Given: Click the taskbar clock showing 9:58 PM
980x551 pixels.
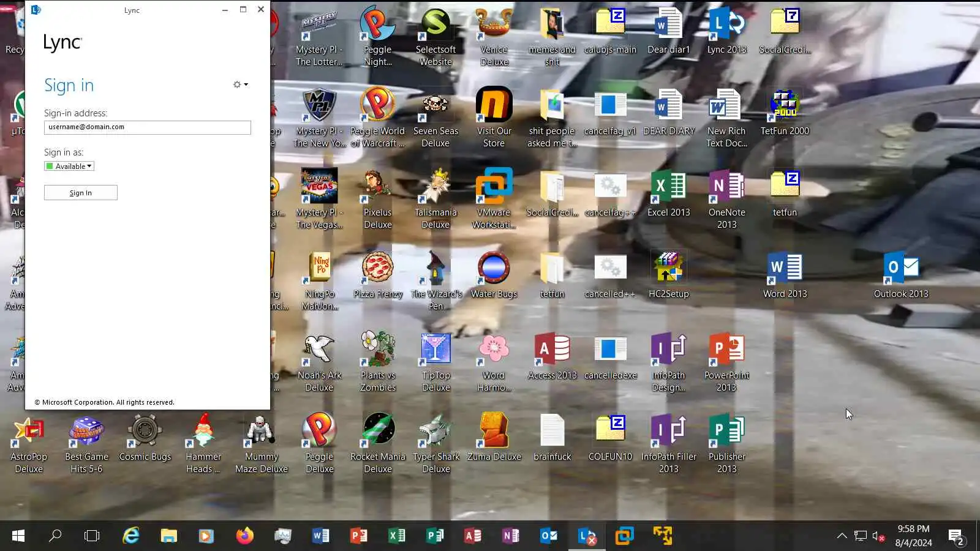Looking at the screenshot, I should coord(914,536).
